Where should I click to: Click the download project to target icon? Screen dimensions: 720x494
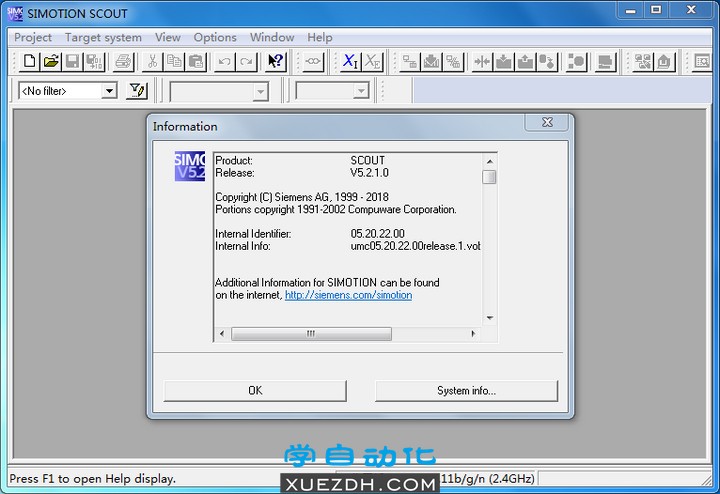point(431,61)
